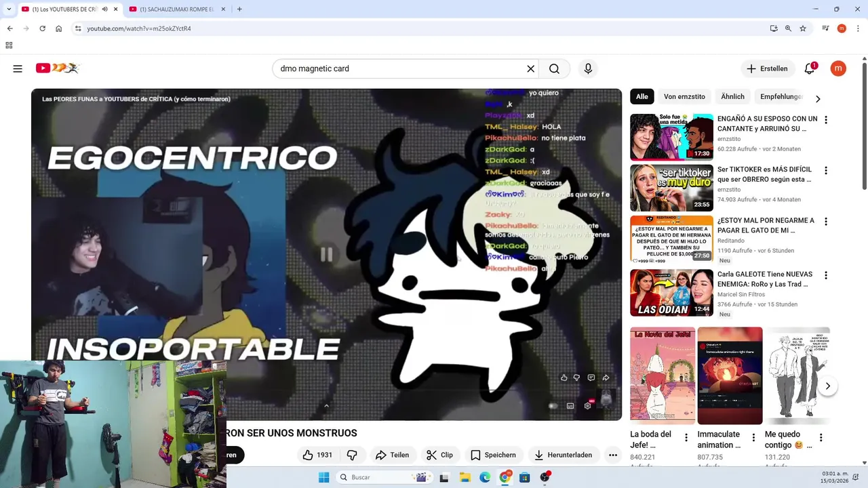Open player settings gear
The image size is (868, 488).
(588, 406)
